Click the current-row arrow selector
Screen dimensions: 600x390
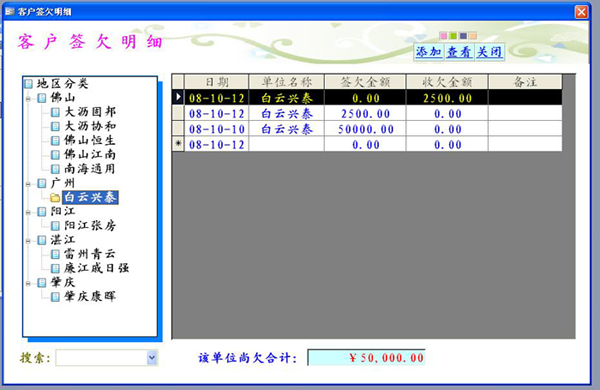(x=178, y=97)
